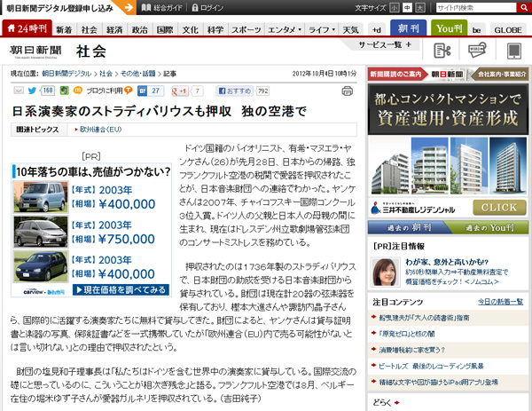
Task: Click the Twitter share icon
Action: coord(32,91)
